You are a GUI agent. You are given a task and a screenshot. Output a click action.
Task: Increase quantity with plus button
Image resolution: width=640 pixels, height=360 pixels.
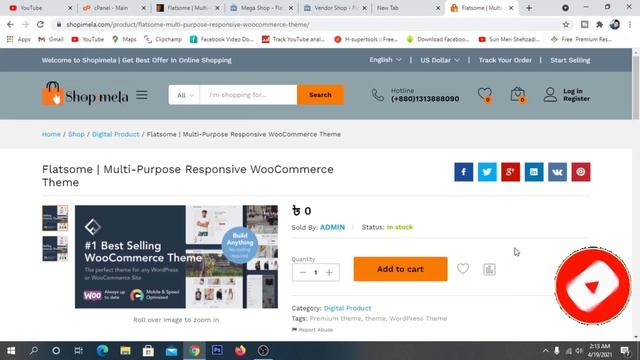[x=329, y=272]
